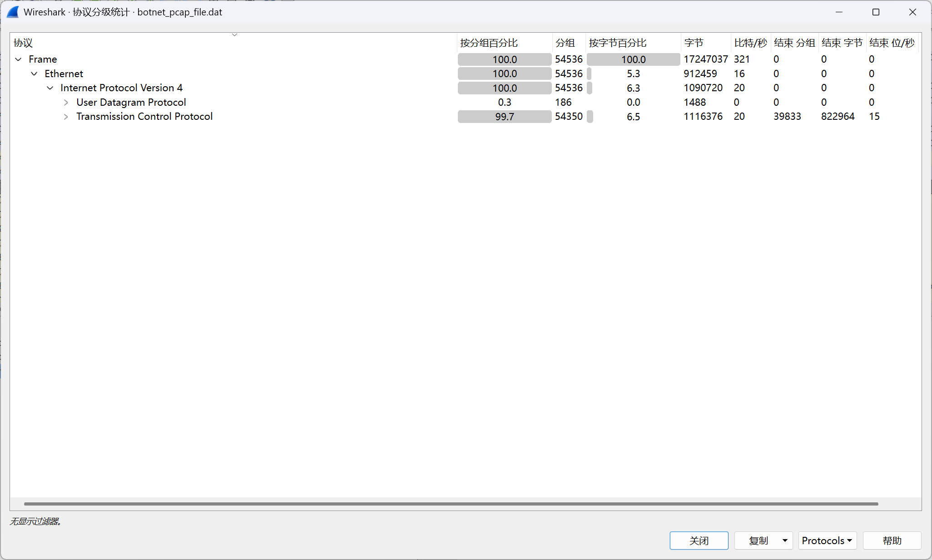Open the Protocols dropdown menu
Screen dimensions: 932x560
click(827, 540)
